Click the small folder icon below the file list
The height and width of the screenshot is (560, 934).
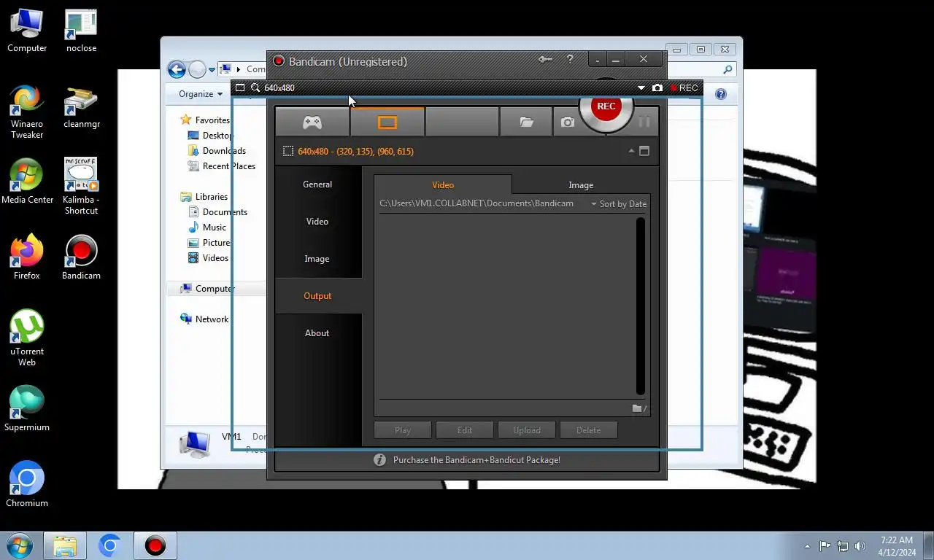638,408
